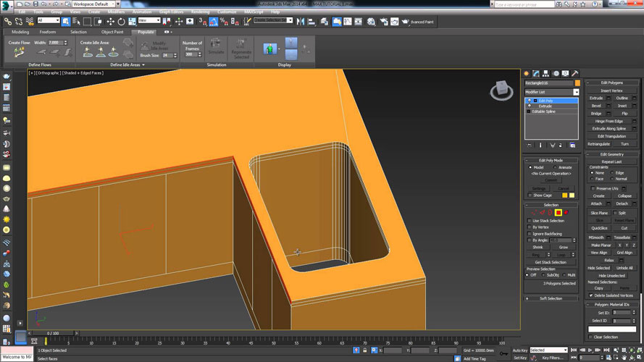Screen dimensions: 644x362
Task: Enable Preserve UVs checkbox
Action: tap(593, 188)
